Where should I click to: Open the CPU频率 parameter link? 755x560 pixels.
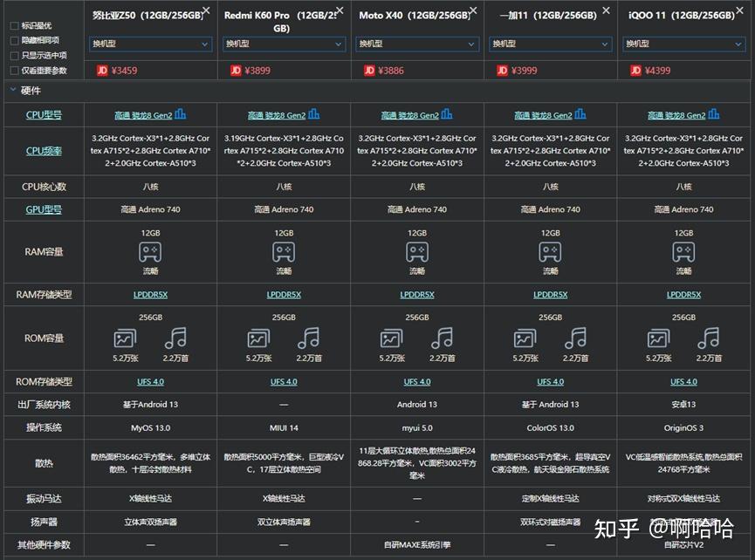tap(44, 151)
